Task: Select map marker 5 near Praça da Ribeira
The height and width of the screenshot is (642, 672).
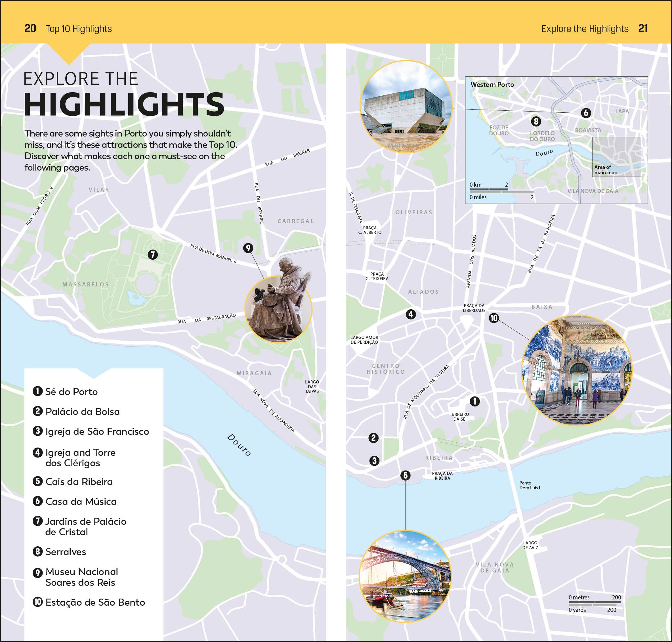Action: [406, 475]
